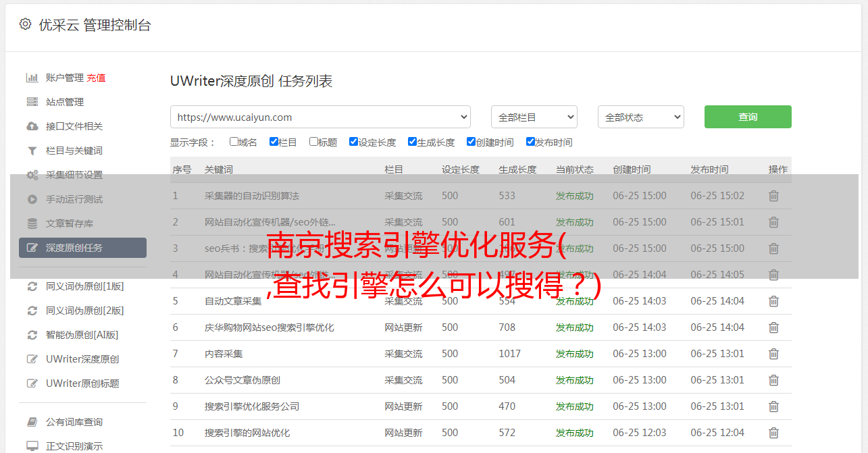Viewport: 868px width, 453px height.
Task: Delete task row 1 采集器的自动识别算法
Action: (774, 196)
